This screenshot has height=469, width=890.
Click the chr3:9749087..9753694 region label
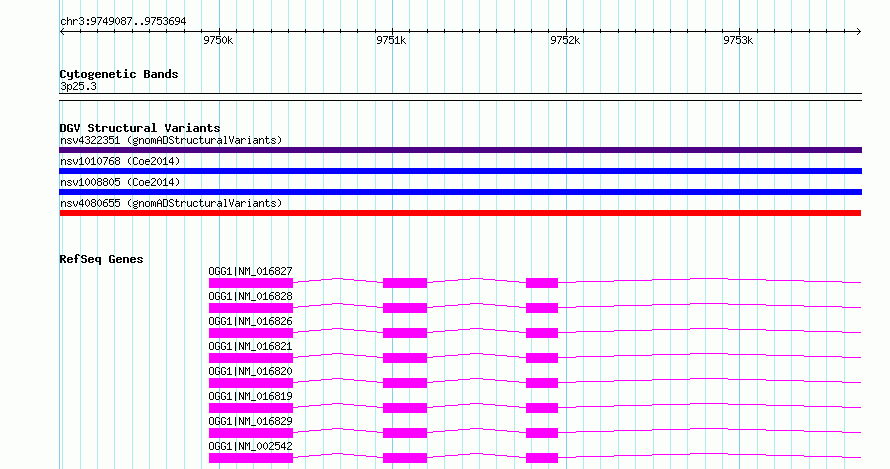tap(123, 22)
